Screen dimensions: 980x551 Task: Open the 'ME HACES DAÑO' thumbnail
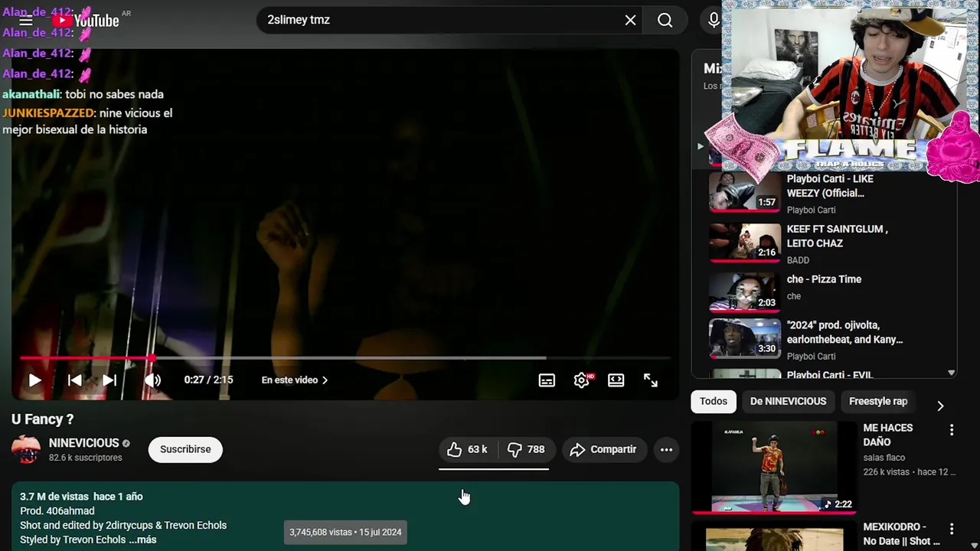point(774,467)
